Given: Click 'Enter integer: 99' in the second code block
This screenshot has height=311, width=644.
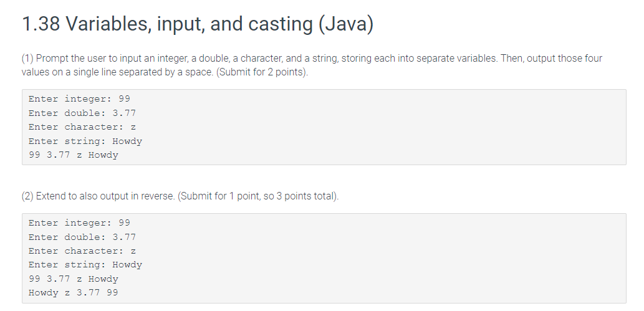Looking at the screenshot, I should (x=79, y=222).
